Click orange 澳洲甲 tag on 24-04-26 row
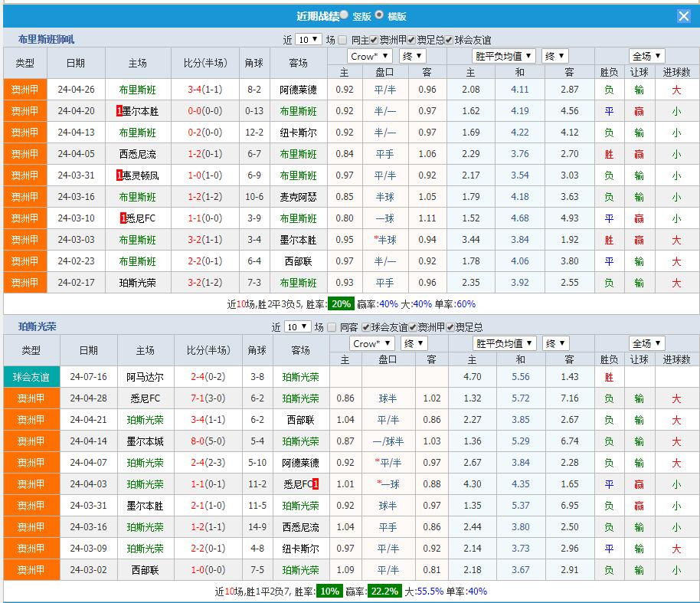Image resolution: width=700 pixels, height=603 pixels. 25,90
